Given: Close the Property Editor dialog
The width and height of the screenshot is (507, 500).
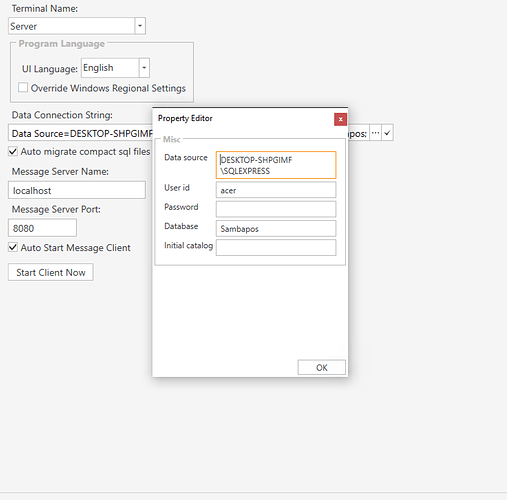Looking at the screenshot, I should 340,119.
